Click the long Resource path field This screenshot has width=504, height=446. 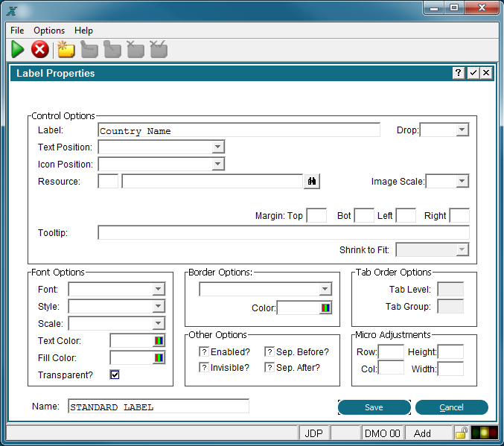[212, 182]
